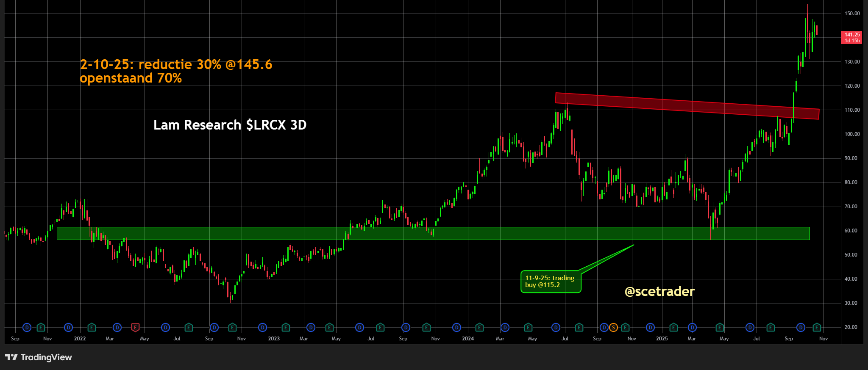Open the January 2024 earnings marker
Image resolution: width=868 pixels, height=370 pixels.
coord(479,327)
